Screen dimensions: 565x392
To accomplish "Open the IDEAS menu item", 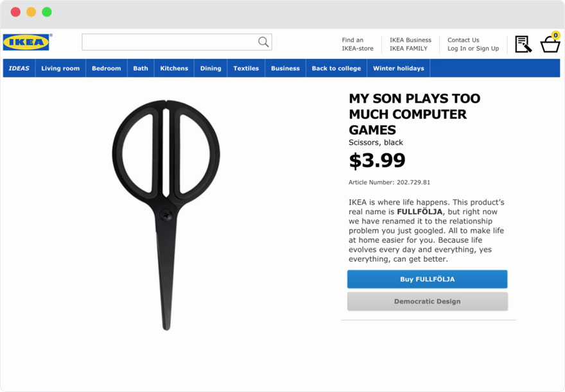I will tap(19, 69).
